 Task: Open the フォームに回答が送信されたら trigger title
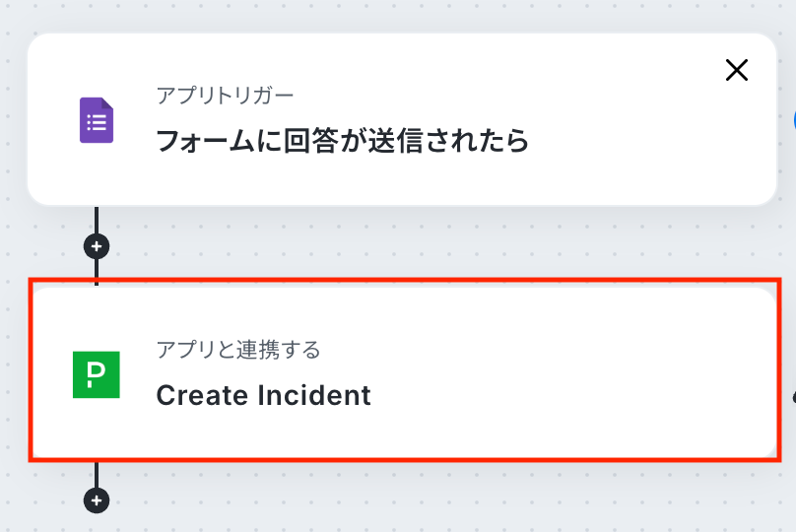coord(343,141)
